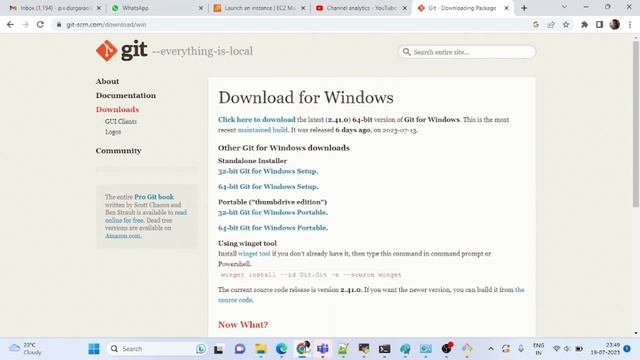Close the WhatsApp tab

[x=200, y=8]
